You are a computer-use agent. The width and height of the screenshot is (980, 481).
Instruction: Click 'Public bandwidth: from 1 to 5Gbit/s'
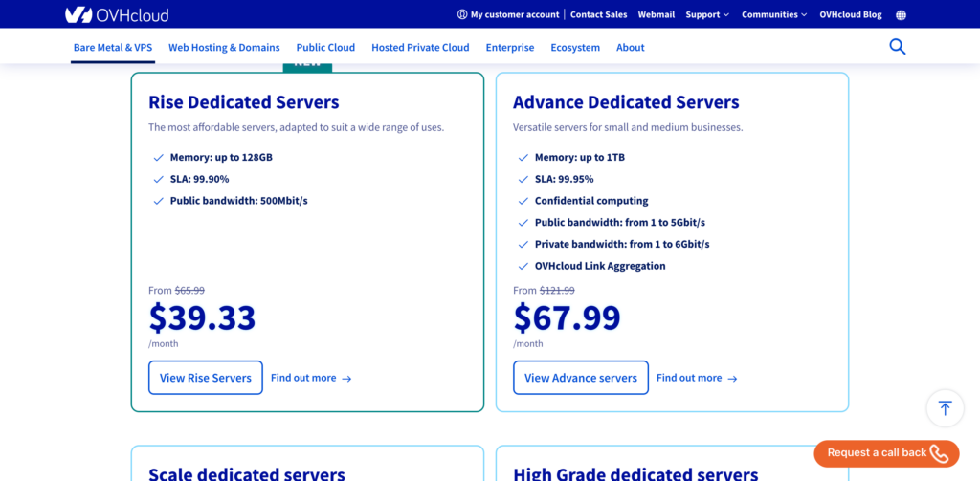(620, 223)
